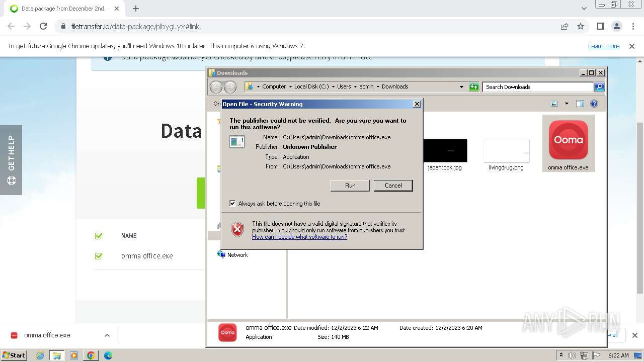Open the Windows Start menu
Viewport: 644px width, 362px height.
[14, 355]
